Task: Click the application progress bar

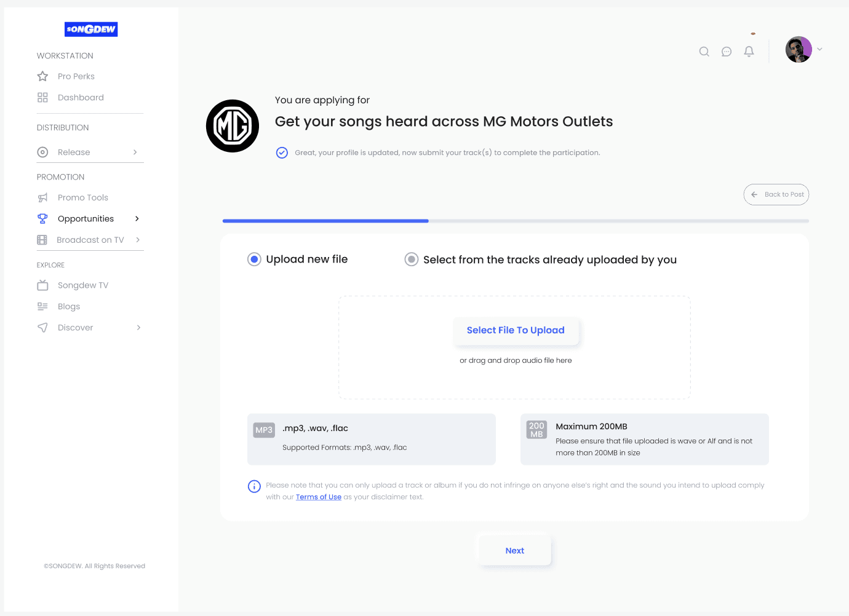Action: click(x=516, y=221)
